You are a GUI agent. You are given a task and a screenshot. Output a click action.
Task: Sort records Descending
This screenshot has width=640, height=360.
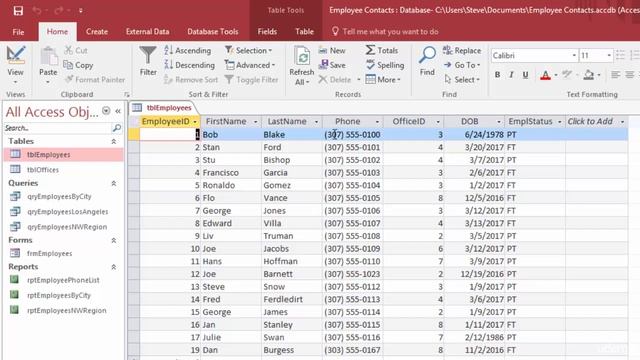pyautogui.click(x=189, y=65)
